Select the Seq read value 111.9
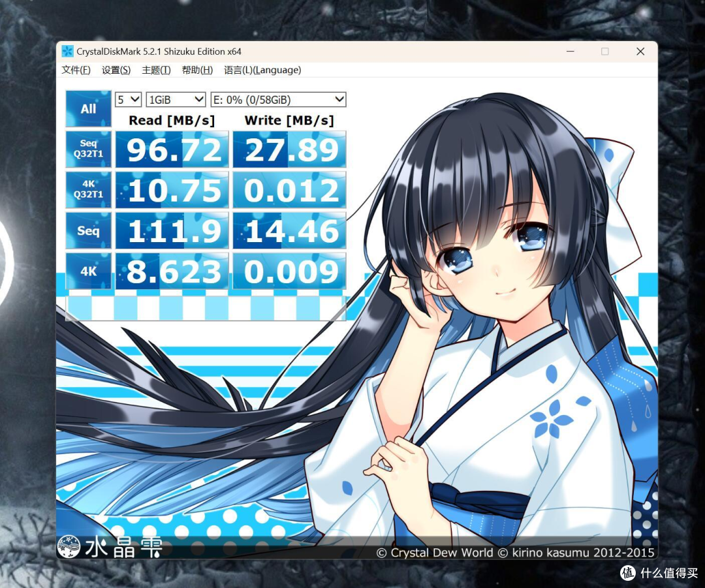Image resolution: width=705 pixels, height=588 pixels. (172, 230)
